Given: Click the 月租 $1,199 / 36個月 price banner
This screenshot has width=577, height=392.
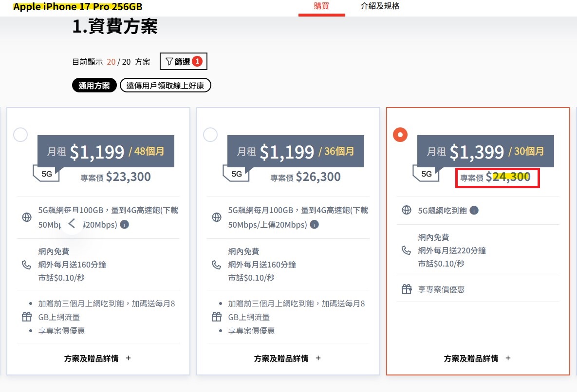Looking at the screenshot, I should click(x=296, y=151).
